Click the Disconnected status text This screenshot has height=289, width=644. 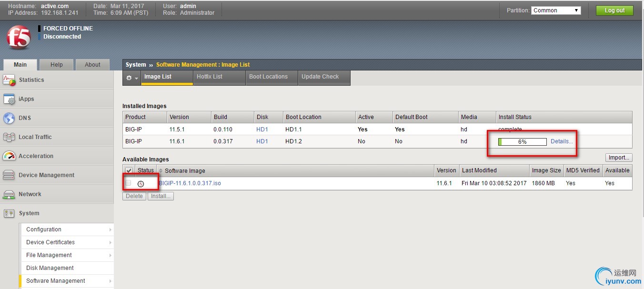click(62, 37)
